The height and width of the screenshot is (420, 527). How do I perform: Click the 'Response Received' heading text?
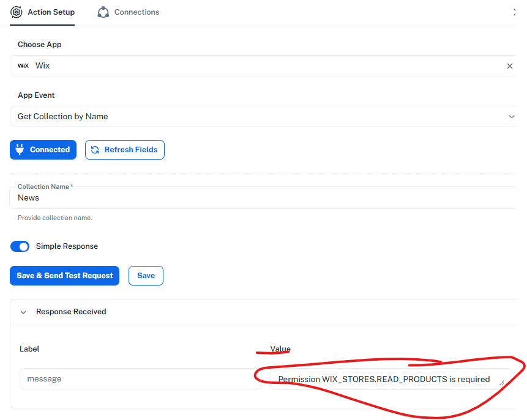tap(71, 312)
